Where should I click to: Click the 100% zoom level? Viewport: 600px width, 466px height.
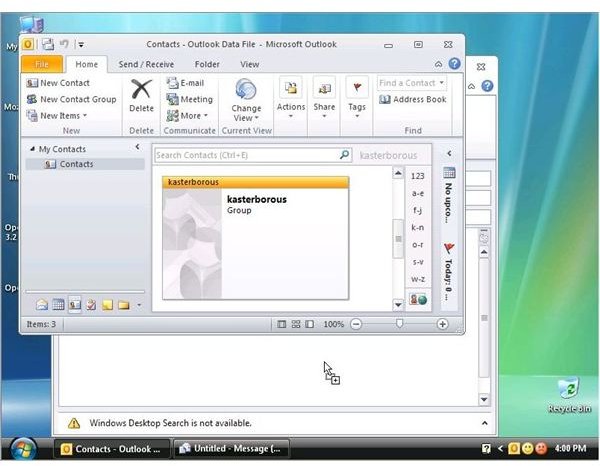[333, 324]
